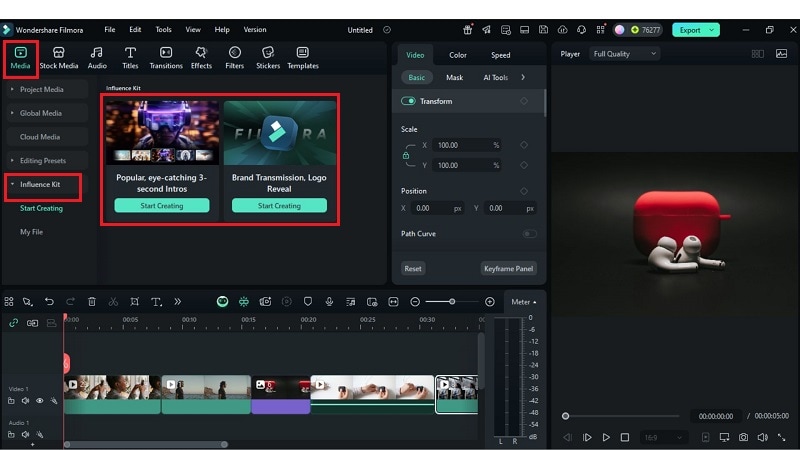Open the Keyframe Panel
Screen dimensions: 800x450
[x=508, y=268]
